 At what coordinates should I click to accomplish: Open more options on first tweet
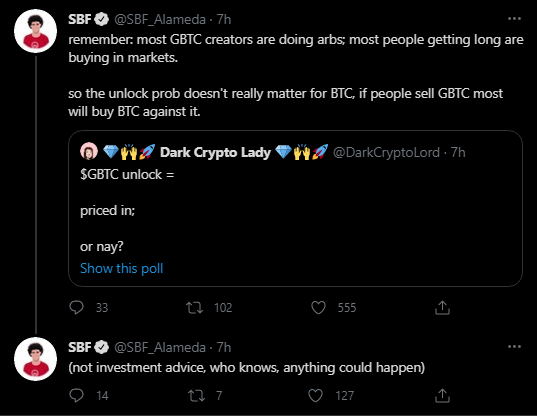(x=514, y=19)
